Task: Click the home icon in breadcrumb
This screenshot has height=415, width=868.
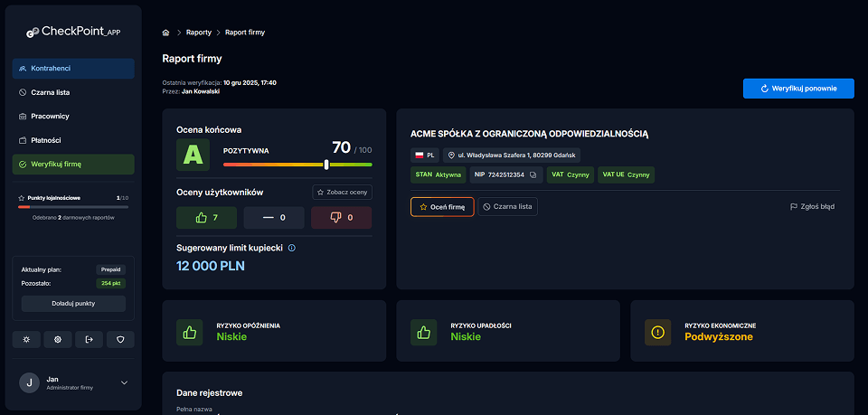Action: click(165, 33)
